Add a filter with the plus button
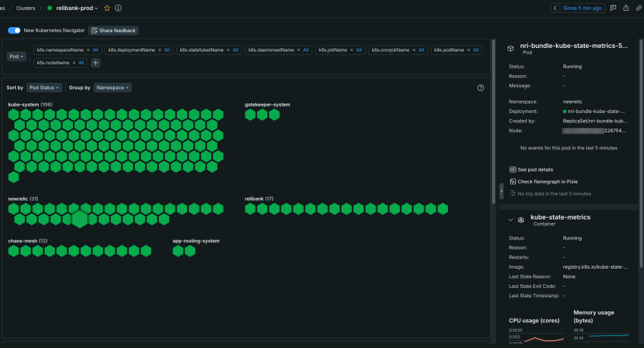The height and width of the screenshot is (348, 644). [95, 63]
